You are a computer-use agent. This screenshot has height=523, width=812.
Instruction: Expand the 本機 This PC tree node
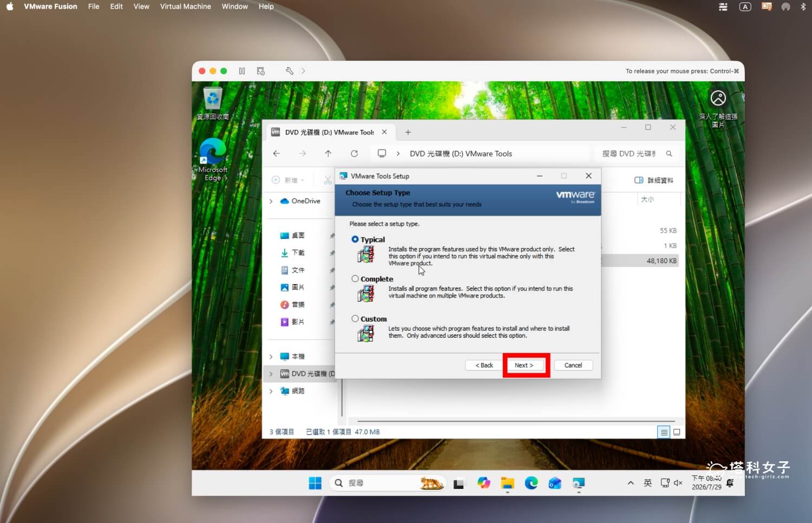pyautogui.click(x=271, y=357)
